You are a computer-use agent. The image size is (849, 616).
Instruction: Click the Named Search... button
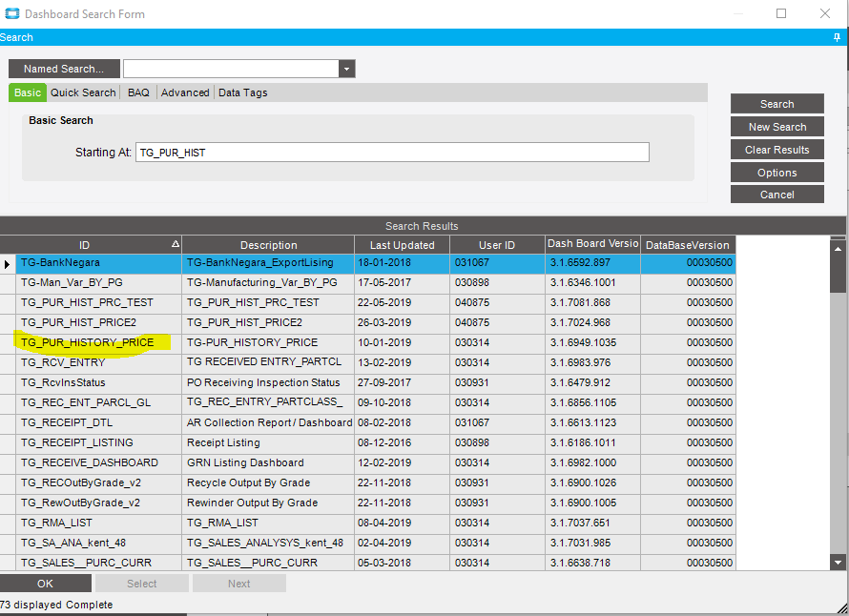pos(64,69)
